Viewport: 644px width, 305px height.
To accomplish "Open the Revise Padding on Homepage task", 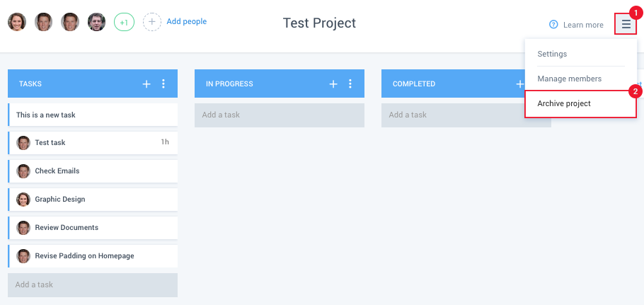I will point(93,255).
